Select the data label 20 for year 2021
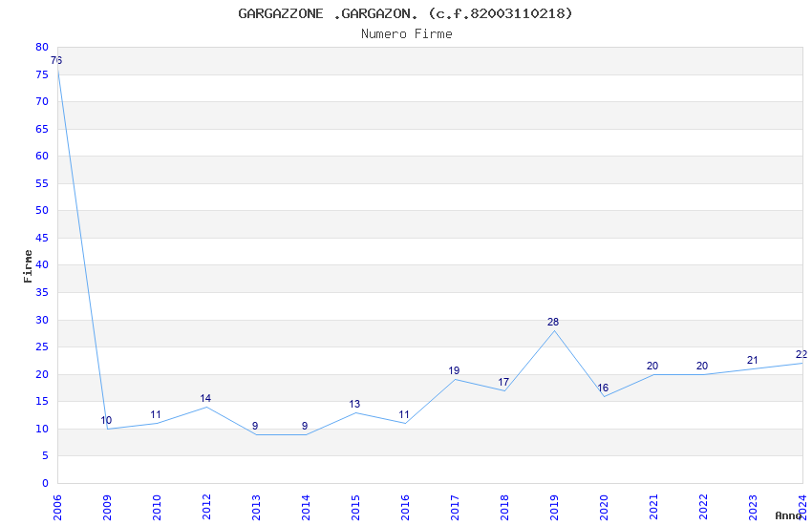The width and height of the screenshot is (812, 525). pyautogui.click(x=652, y=367)
